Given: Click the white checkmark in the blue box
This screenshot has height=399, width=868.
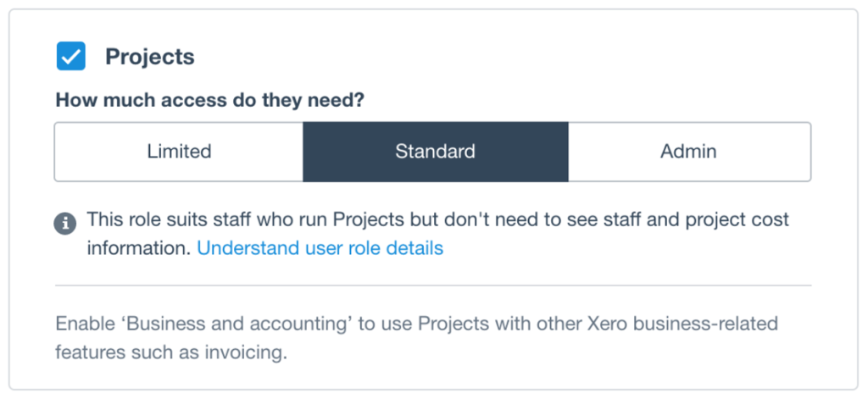Looking at the screenshot, I should (x=71, y=57).
